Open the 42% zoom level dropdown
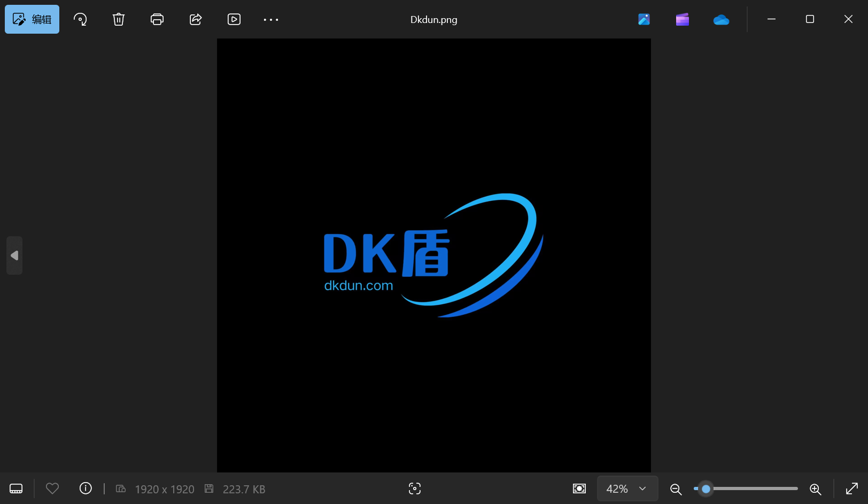The image size is (868, 504). coord(627,489)
